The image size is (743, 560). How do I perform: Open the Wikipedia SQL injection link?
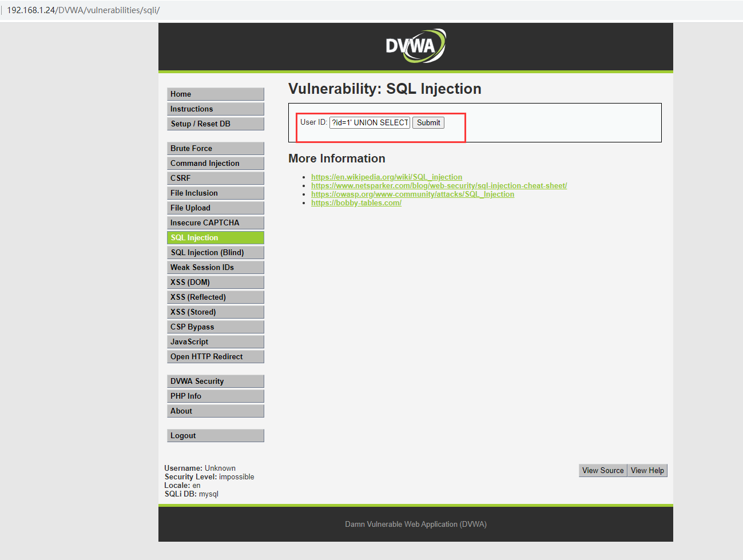pyautogui.click(x=387, y=177)
